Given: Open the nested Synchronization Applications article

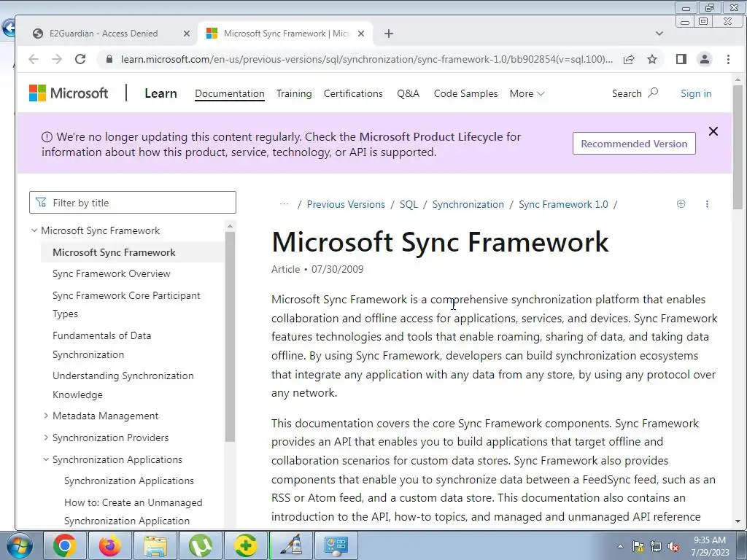Looking at the screenshot, I should click(128, 481).
